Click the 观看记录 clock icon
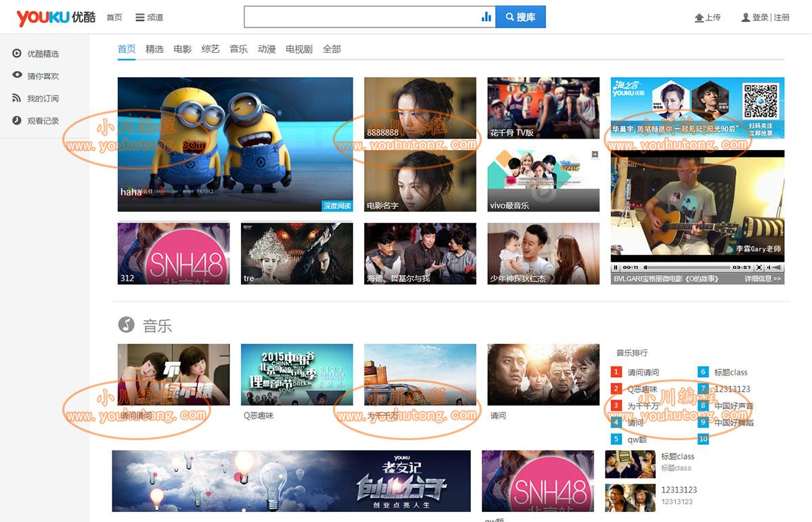The width and height of the screenshot is (812, 522). [17, 120]
